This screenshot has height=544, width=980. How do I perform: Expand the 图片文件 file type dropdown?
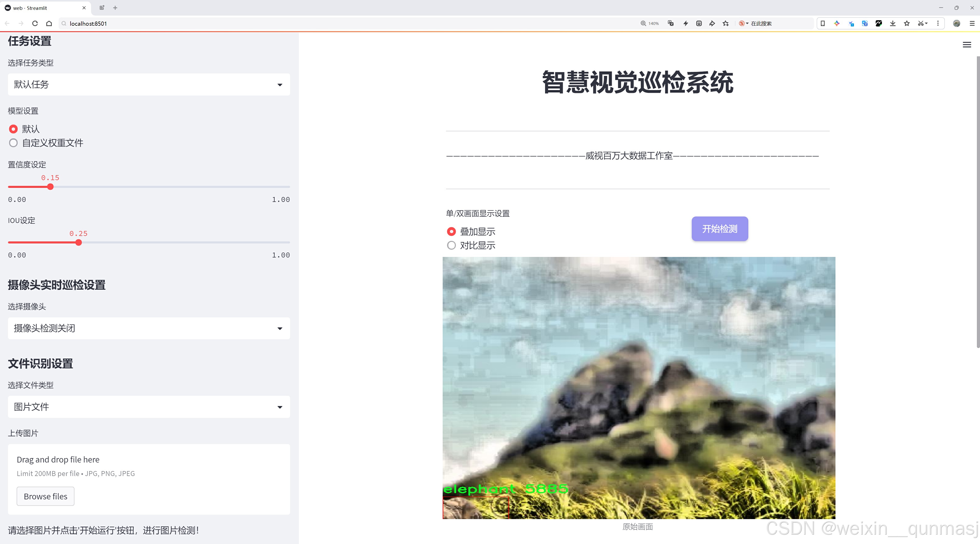point(149,407)
